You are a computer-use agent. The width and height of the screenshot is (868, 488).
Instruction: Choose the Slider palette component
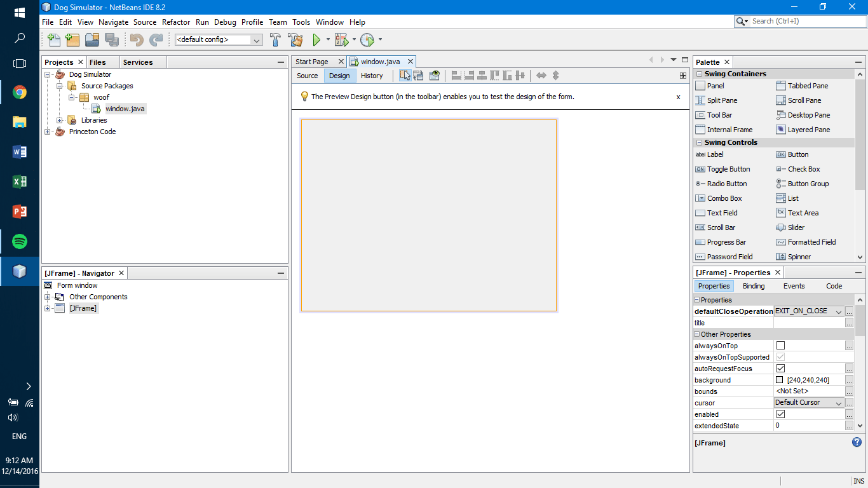(790, 227)
